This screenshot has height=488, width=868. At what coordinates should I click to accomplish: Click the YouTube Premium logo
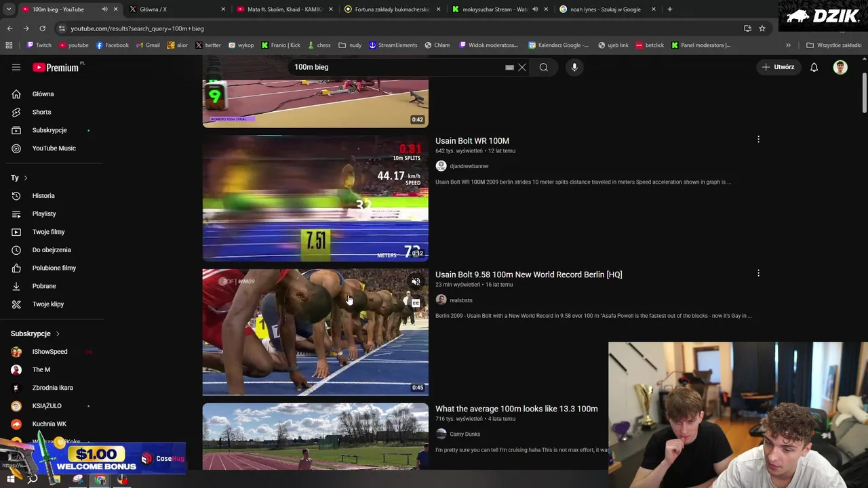(x=56, y=67)
